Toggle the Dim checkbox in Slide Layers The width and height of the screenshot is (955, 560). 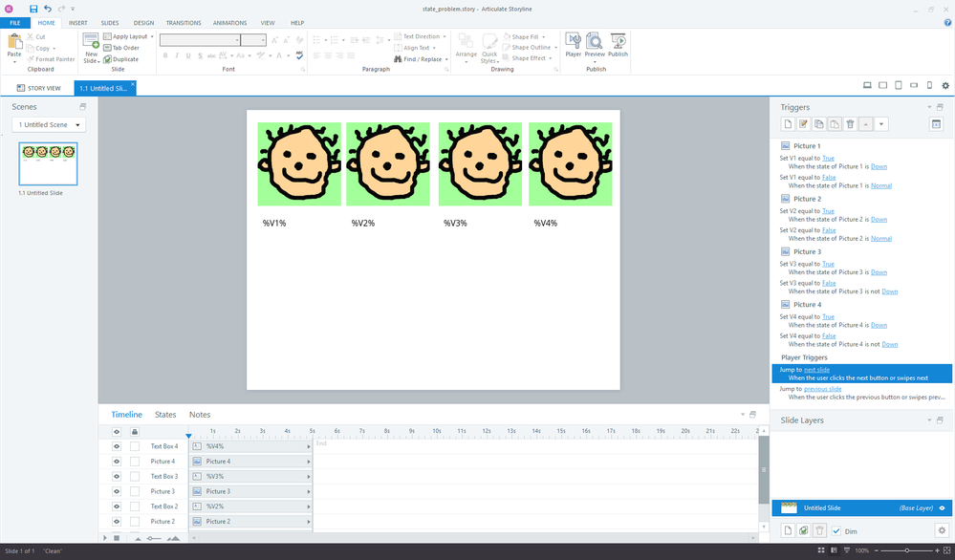click(x=836, y=530)
